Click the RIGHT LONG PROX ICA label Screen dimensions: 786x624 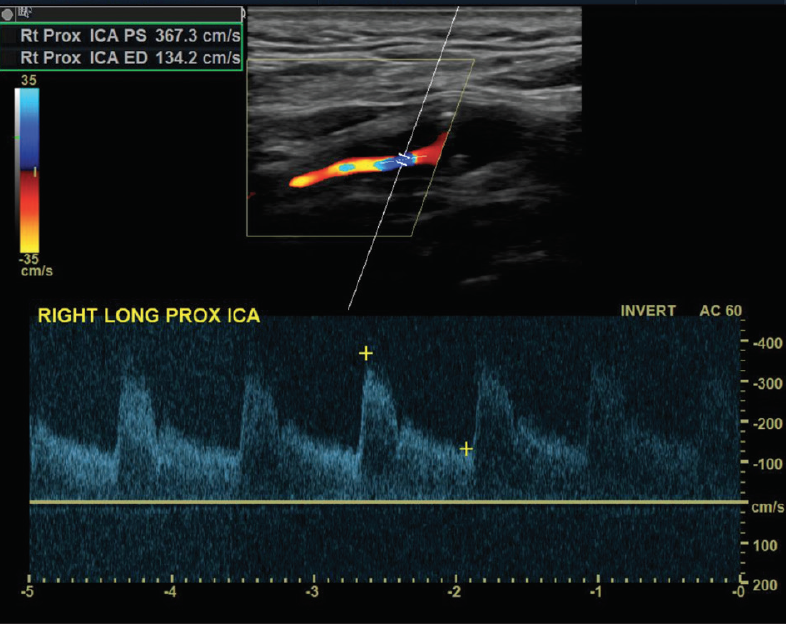tap(149, 316)
